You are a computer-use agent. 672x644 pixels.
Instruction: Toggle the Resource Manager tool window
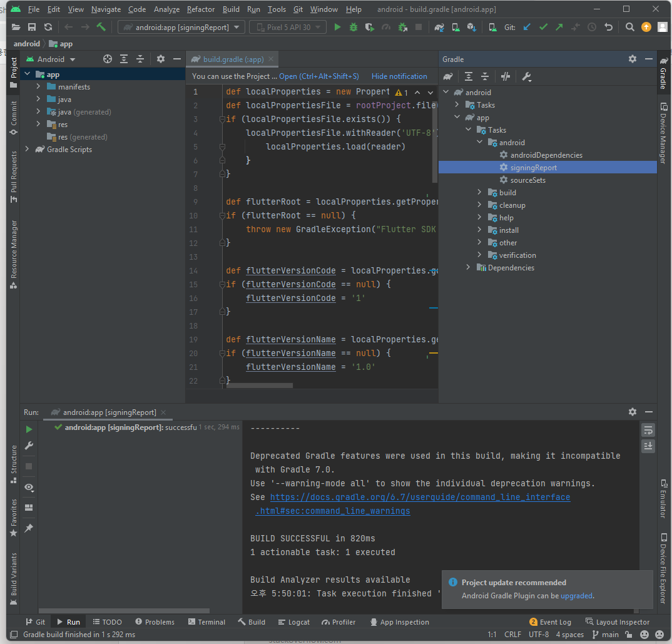click(14, 255)
